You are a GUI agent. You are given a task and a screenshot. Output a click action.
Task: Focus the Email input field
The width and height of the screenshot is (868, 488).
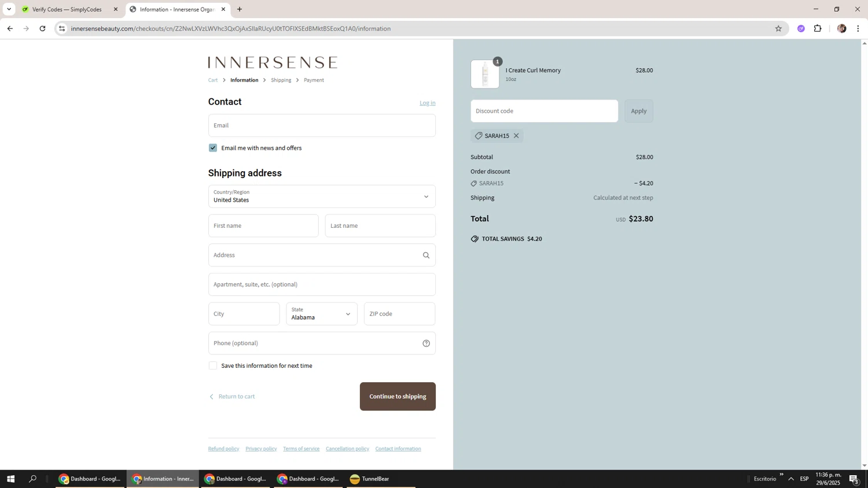(x=322, y=125)
